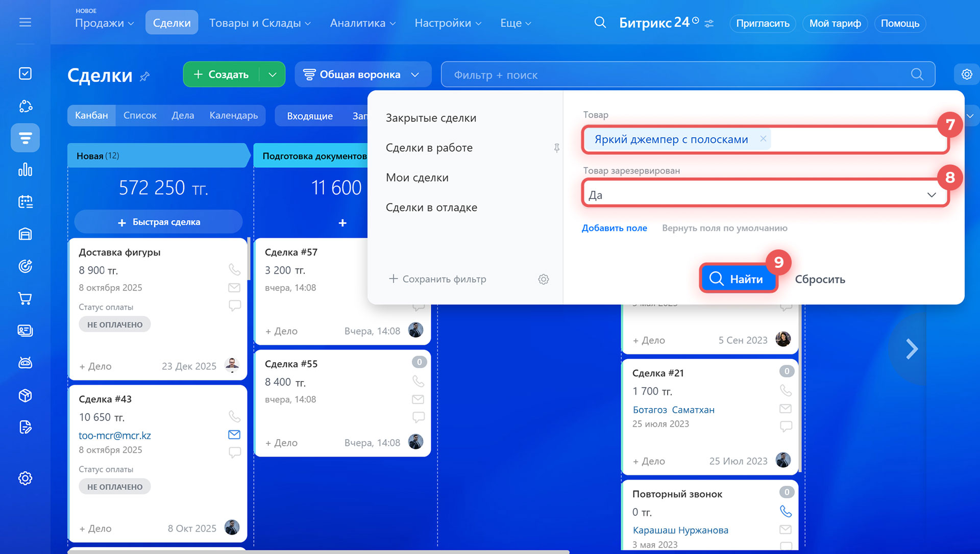This screenshot has height=554, width=980.
Task: Click the Добавить поле link
Action: tap(614, 228)
